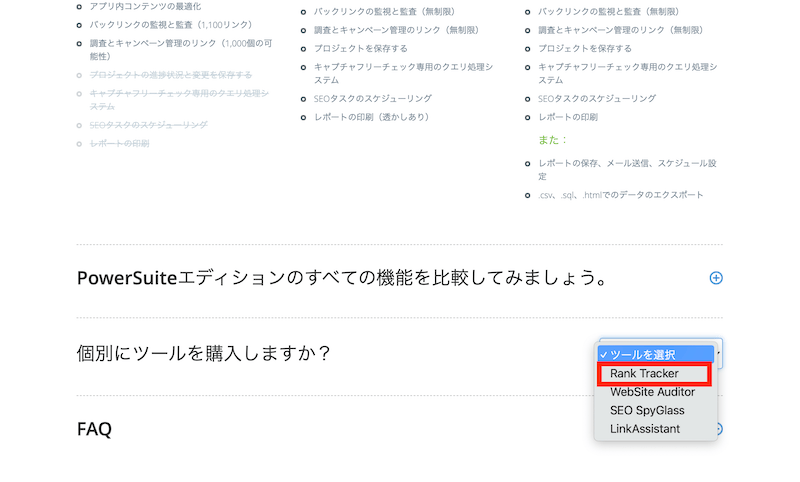
Task: Click the struck-through プロジェクトの進捗状況と変更を保存する item
Action: 170,75
